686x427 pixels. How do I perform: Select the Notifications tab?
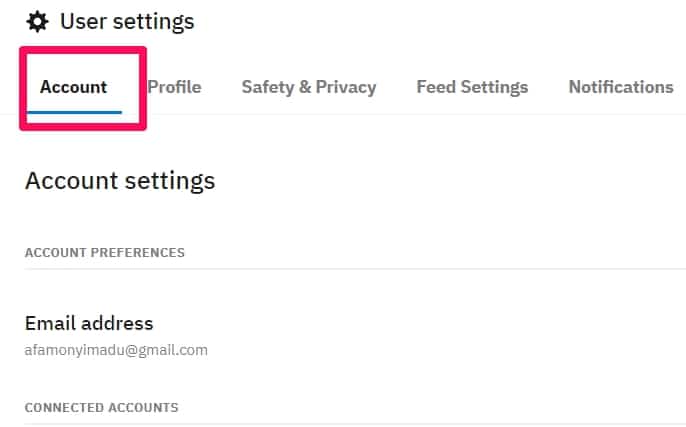(621, 87)
